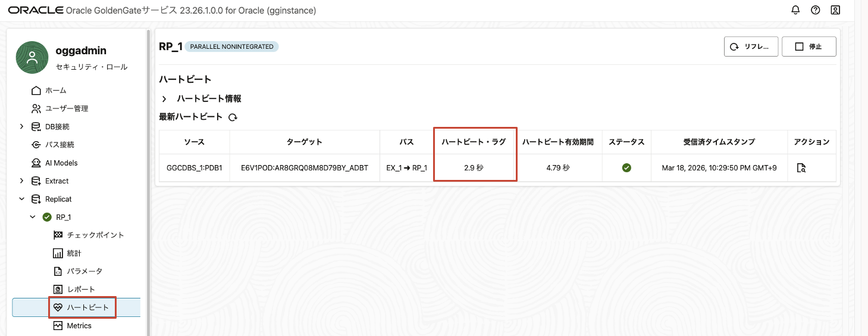Collapse the Replicat tree chevron
Viewport: 868px width, 336px height.
click(21, 199)
